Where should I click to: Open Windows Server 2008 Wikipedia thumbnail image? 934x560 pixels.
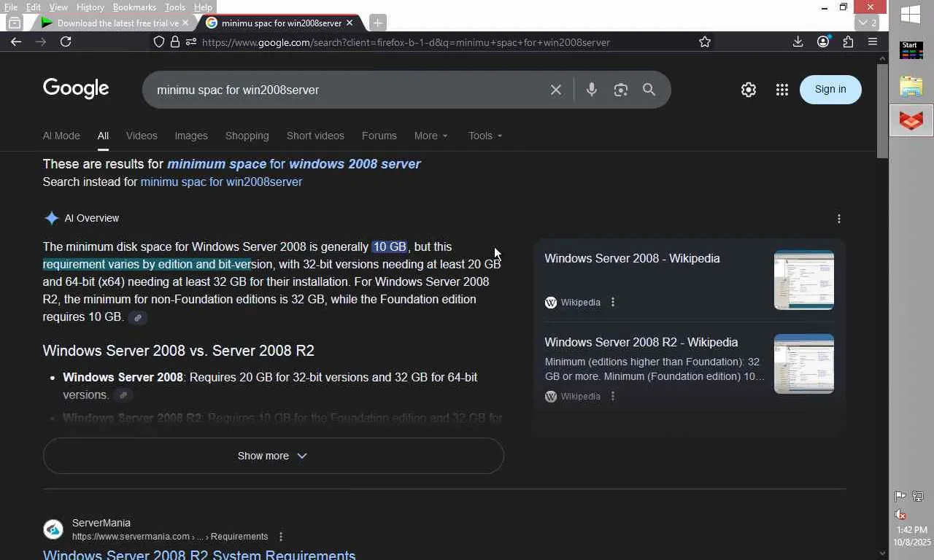(804, 280)
